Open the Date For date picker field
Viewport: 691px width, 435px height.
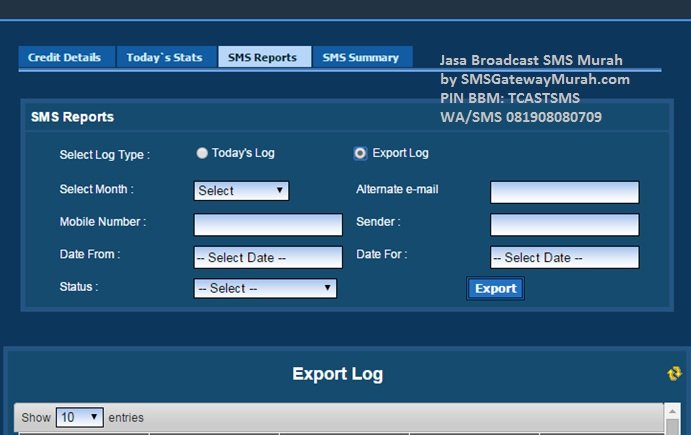point(565,257)
